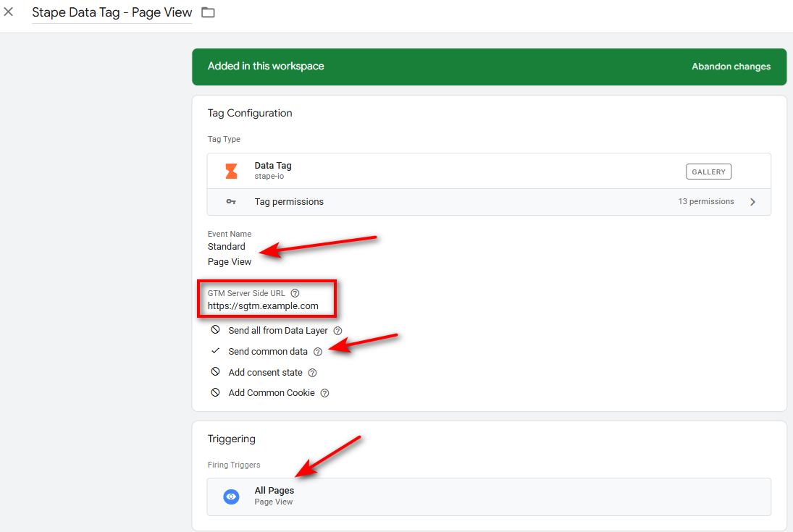Image resolution: width=793 pixels, height=532 pixels.
Task: Close the tag editor panel
Action: [x=9, y=12]
